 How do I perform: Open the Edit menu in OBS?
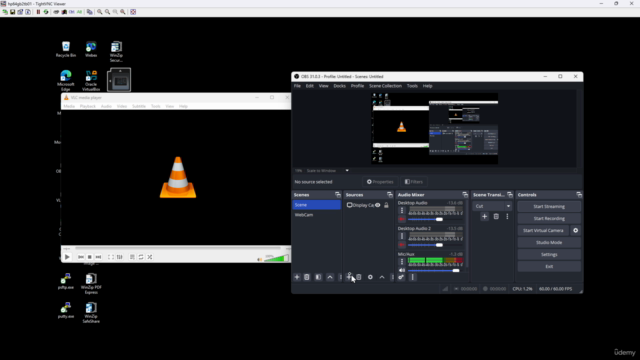[310, 86]
